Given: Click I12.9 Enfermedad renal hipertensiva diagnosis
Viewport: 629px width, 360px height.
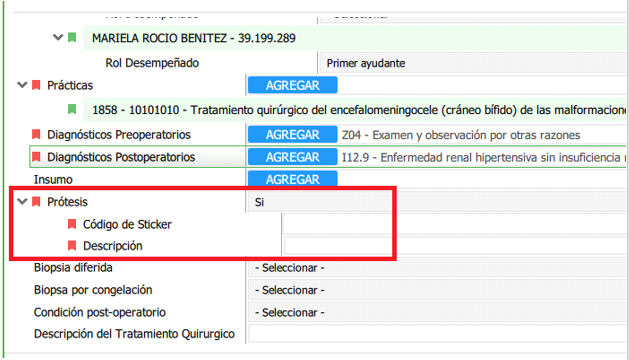Looking at the screenshot, I should tap(484, 157).
